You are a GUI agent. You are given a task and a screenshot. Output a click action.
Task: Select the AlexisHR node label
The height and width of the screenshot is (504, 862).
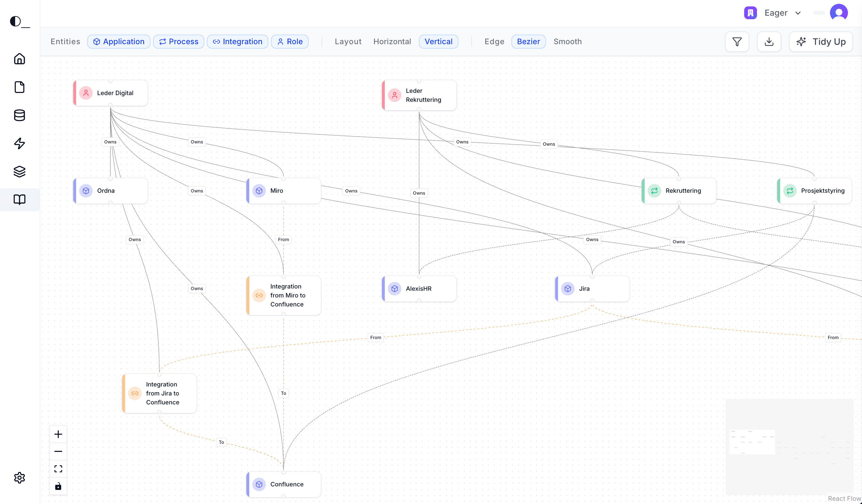pyautogui.click(x=419, y=289)
